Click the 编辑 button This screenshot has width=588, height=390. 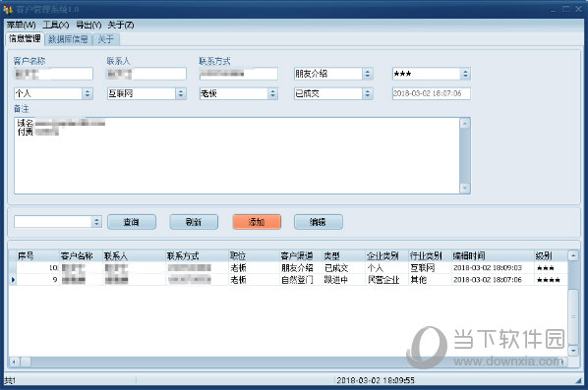click(318, 222)
